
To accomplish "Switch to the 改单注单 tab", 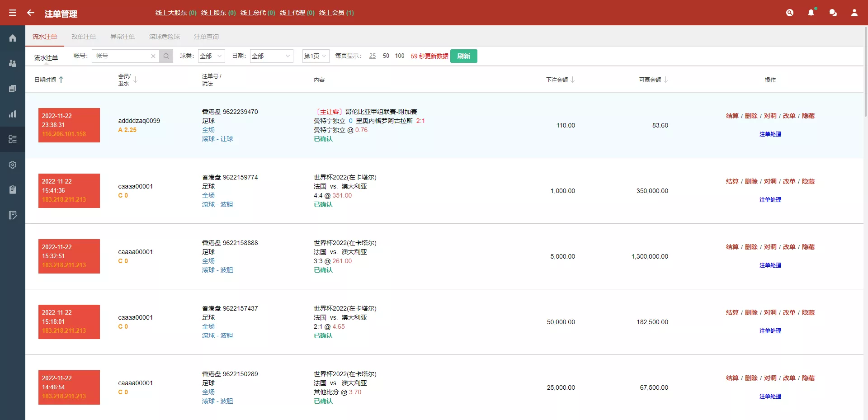I will click(x=84, y=37).
